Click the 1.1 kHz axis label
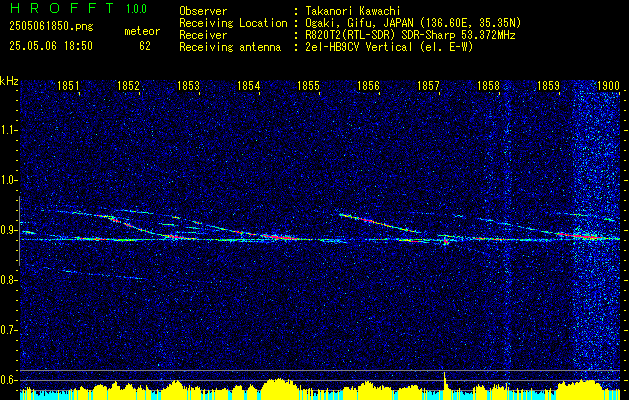The width and height of the screenshot is (629, 400). click(7, 130)
